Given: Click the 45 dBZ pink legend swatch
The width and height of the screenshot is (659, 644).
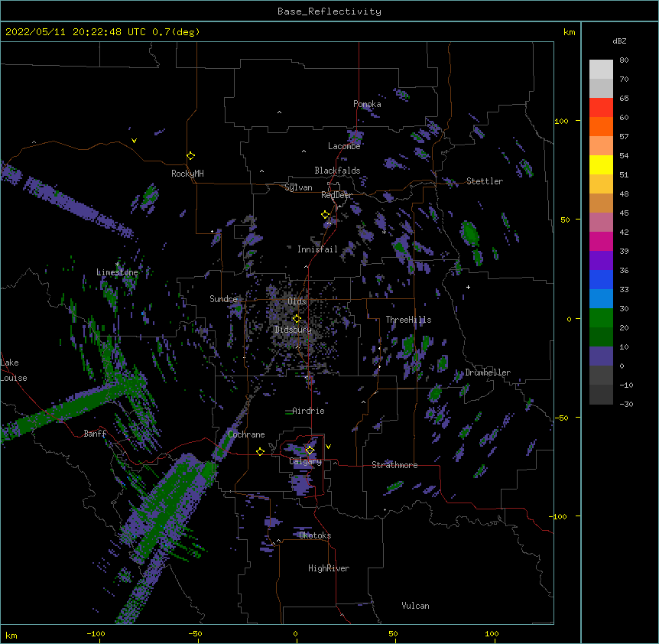Looking at the screenshot, I should click(x=601, y=222).
